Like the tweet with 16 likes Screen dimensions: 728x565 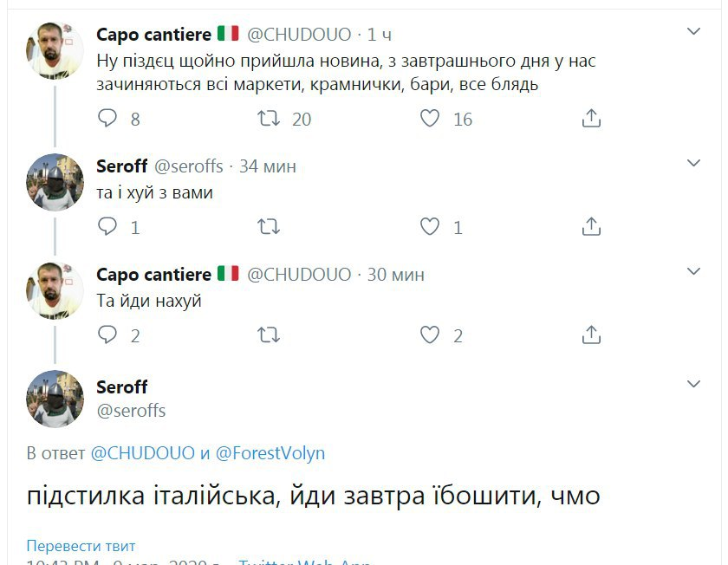tap(430, 118)
